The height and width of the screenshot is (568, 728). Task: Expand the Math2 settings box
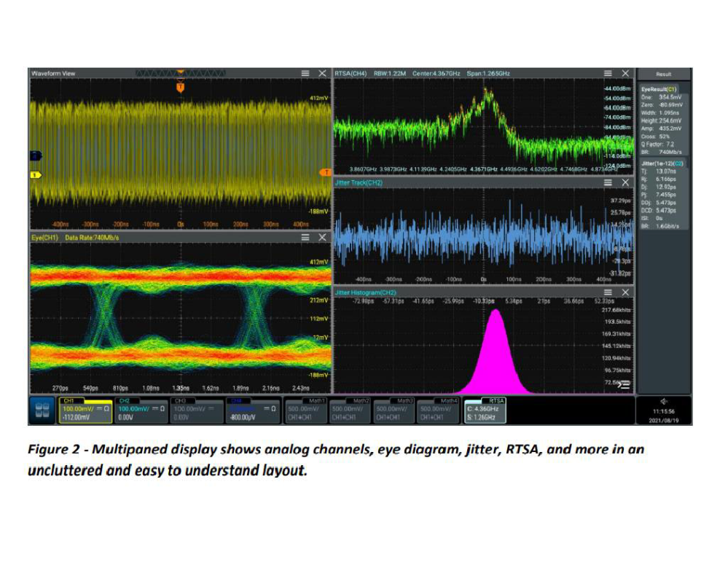coord(351,410)
